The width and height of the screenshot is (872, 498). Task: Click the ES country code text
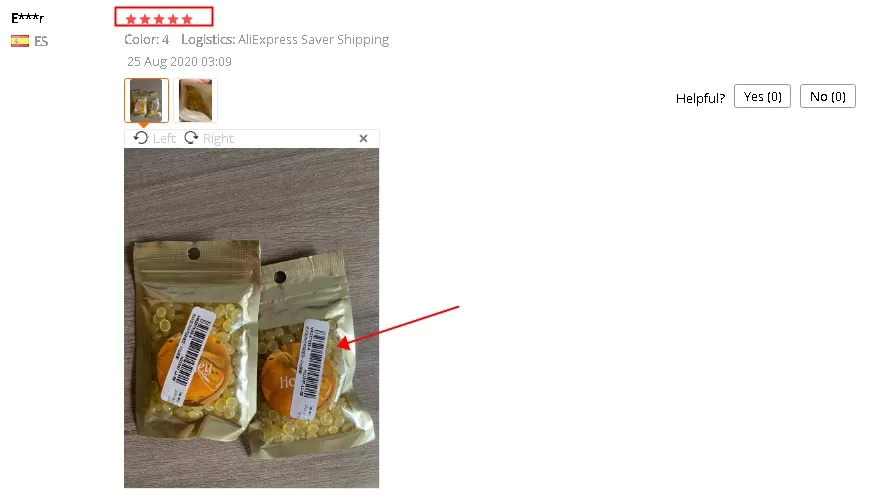[x=41, y=41]
